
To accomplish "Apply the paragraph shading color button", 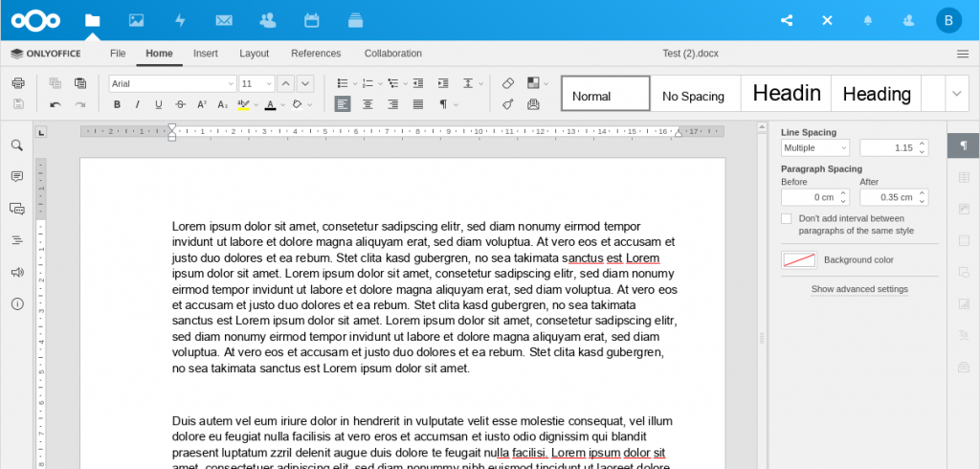I will pyautogui.click(x=298, y=104).
